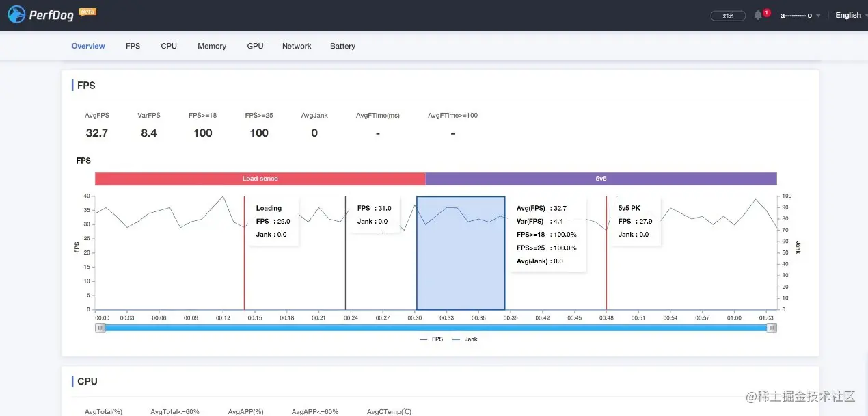Click the blue selected region in the chart

[461, 253]
